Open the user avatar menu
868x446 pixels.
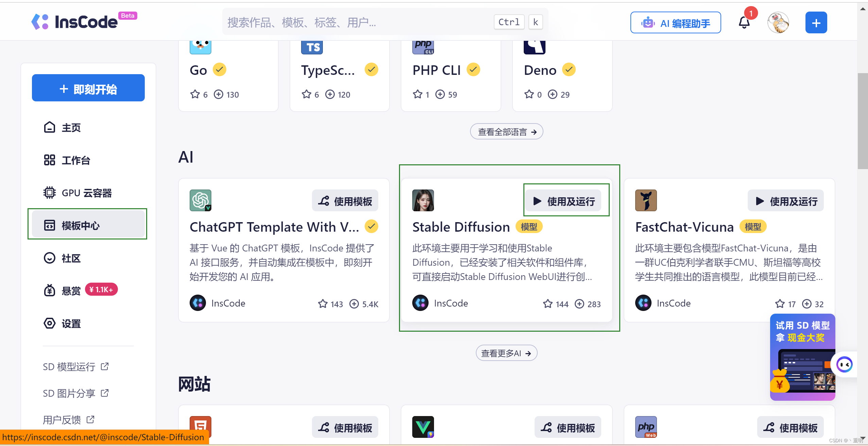coord(778,22)
